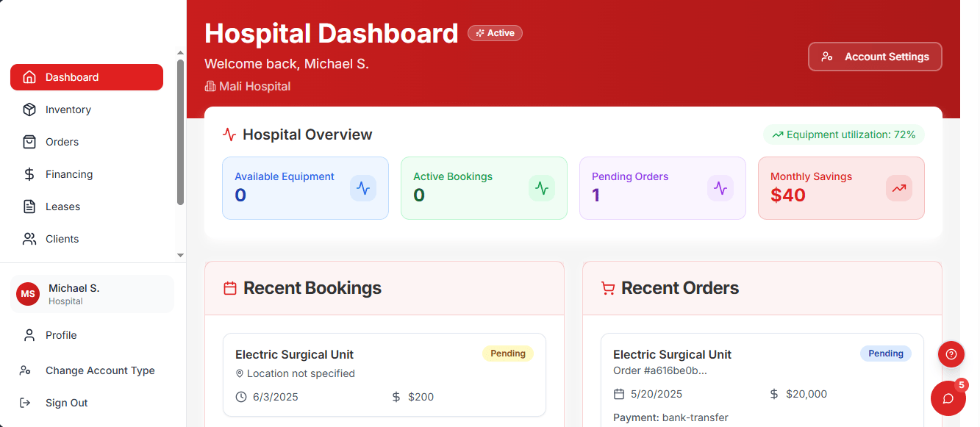The width and height of the screenshot is (980, 427).
Task: Go to Orders in the sidebar
Action: [x=62, y=142]
